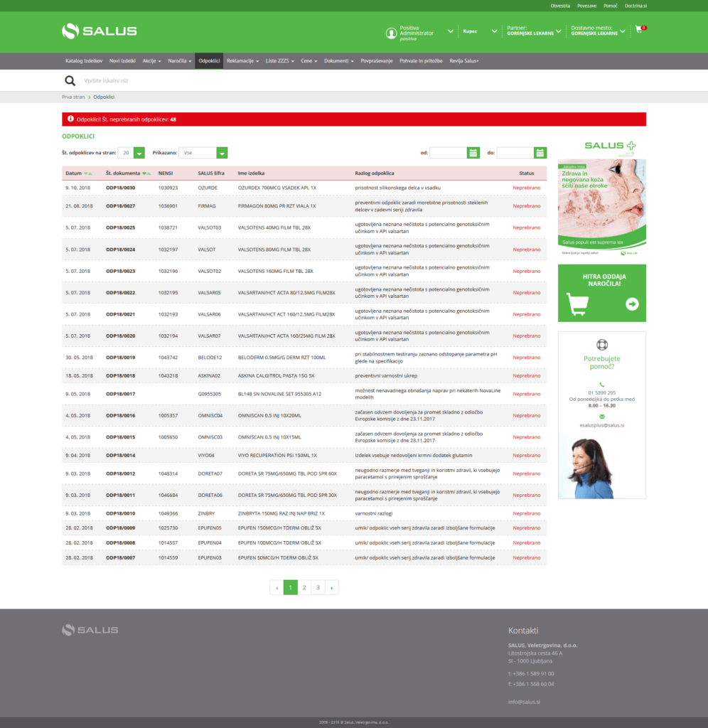Open the Dokumenti menu
Viewport: 708px width, 728px height.
(x=339, y=61)
